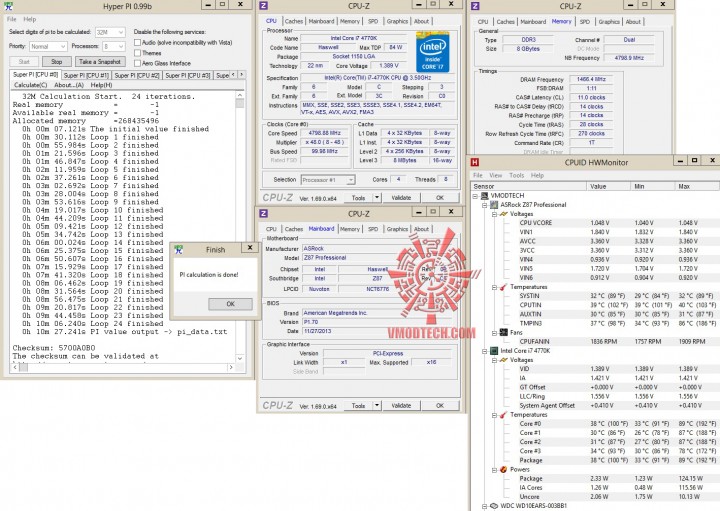Screen dimensions: 720x511
Task: Switch to Super PI [CPU #1] tab
Action: click(x=86, y=75)
